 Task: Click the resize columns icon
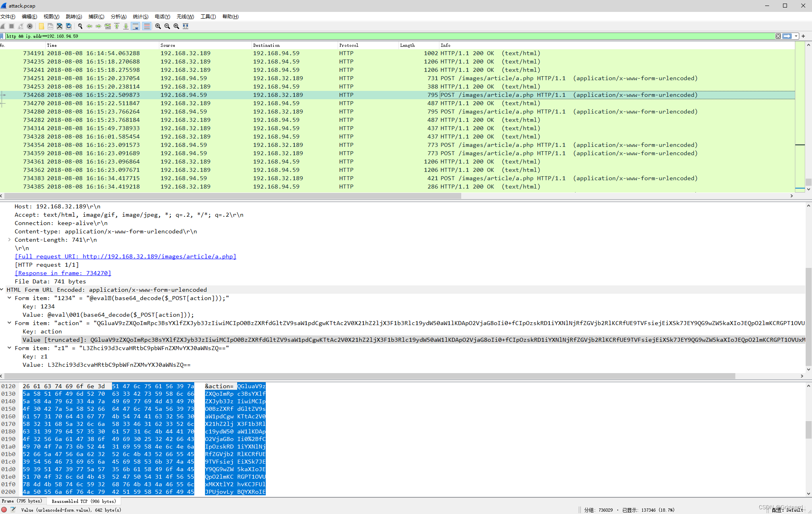186,26
